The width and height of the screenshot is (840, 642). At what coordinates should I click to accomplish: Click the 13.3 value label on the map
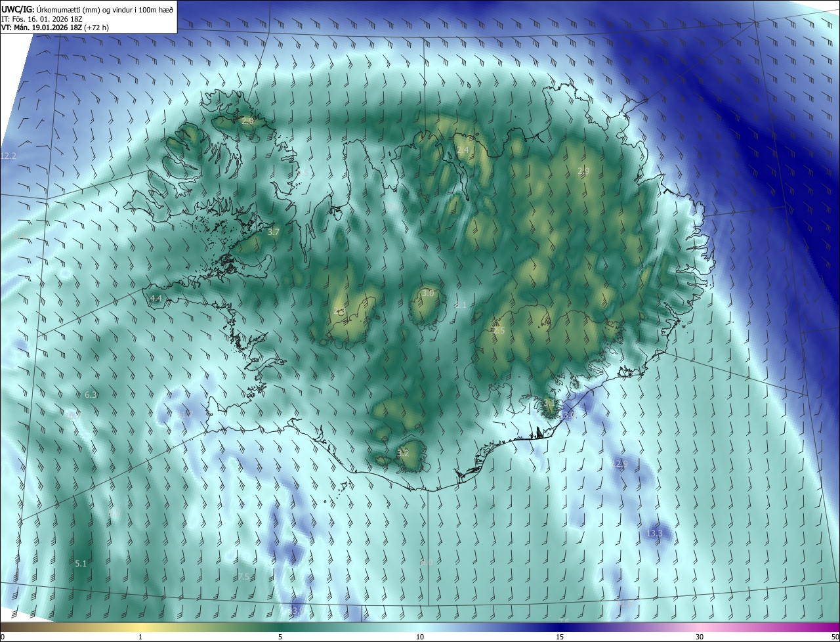654,533
